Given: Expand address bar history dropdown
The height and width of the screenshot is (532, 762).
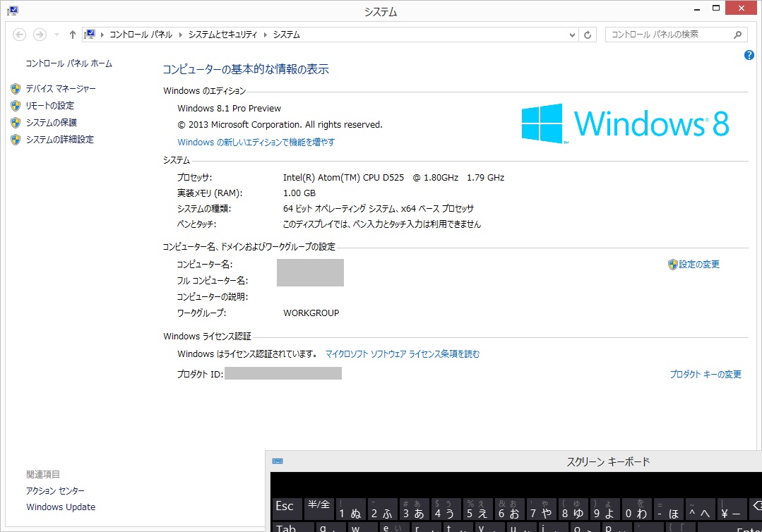Looking at the screenshot, I should click(x=572, y=35).
